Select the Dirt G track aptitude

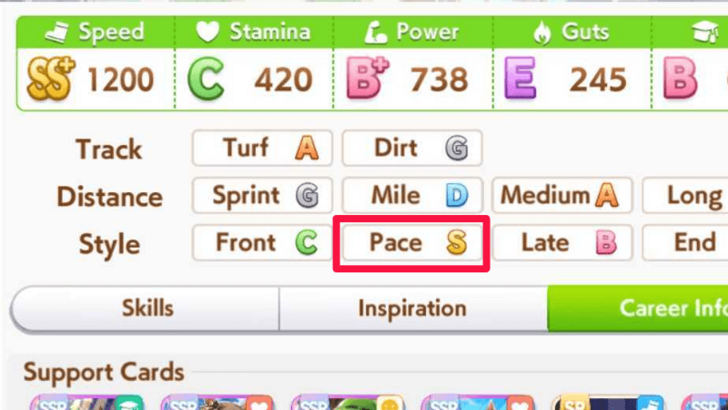click(412, 148)
